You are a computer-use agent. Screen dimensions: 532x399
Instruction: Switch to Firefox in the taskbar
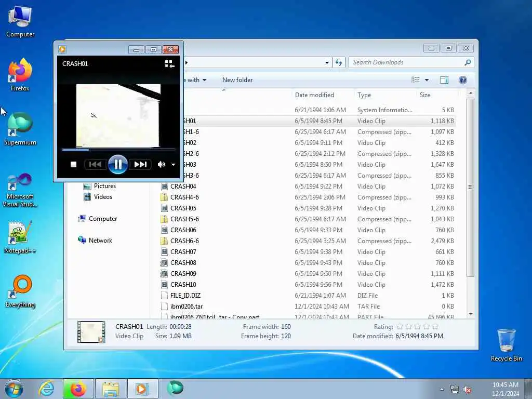78,389
